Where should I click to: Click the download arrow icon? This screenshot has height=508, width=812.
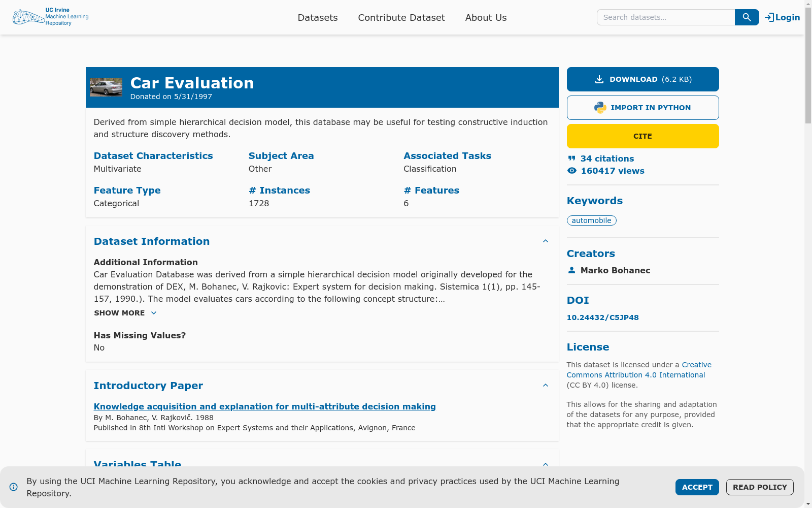(599, 79)
